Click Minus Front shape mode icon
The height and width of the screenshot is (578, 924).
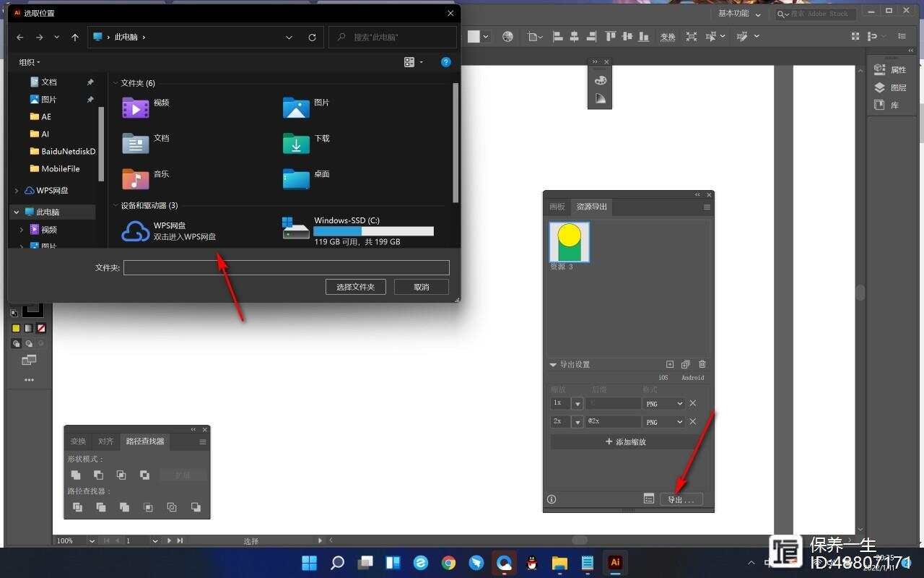click(x=98, y=475)
